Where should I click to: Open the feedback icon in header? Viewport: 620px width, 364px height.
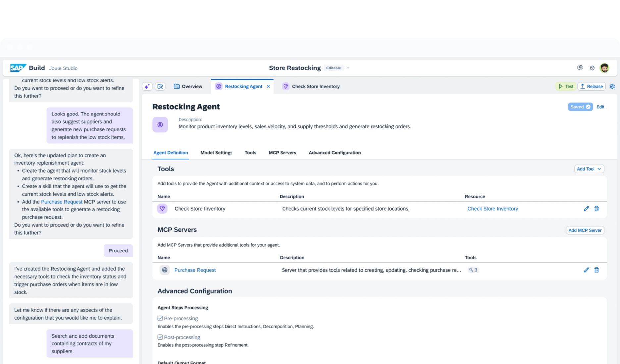(x=580, y=68)
